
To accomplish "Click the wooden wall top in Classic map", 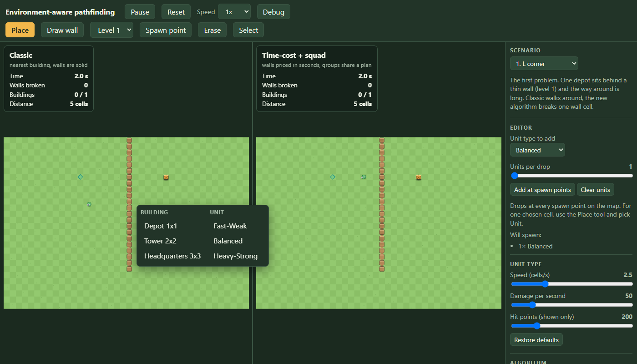I will pyautogui.click(x=129, y=140).
